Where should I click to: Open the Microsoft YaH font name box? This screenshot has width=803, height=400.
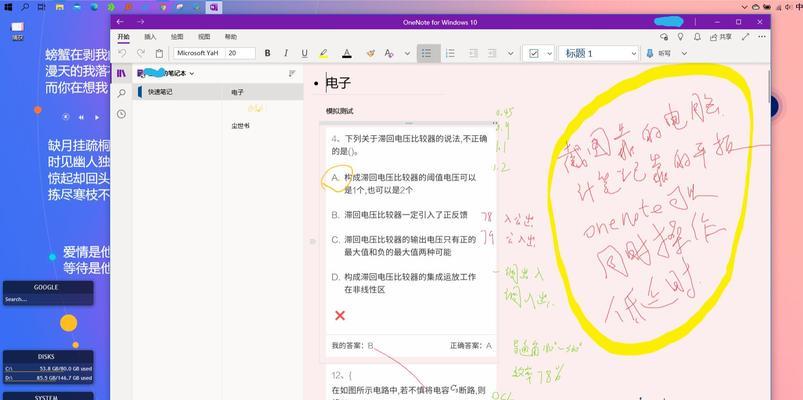click(x=199, y=53)
